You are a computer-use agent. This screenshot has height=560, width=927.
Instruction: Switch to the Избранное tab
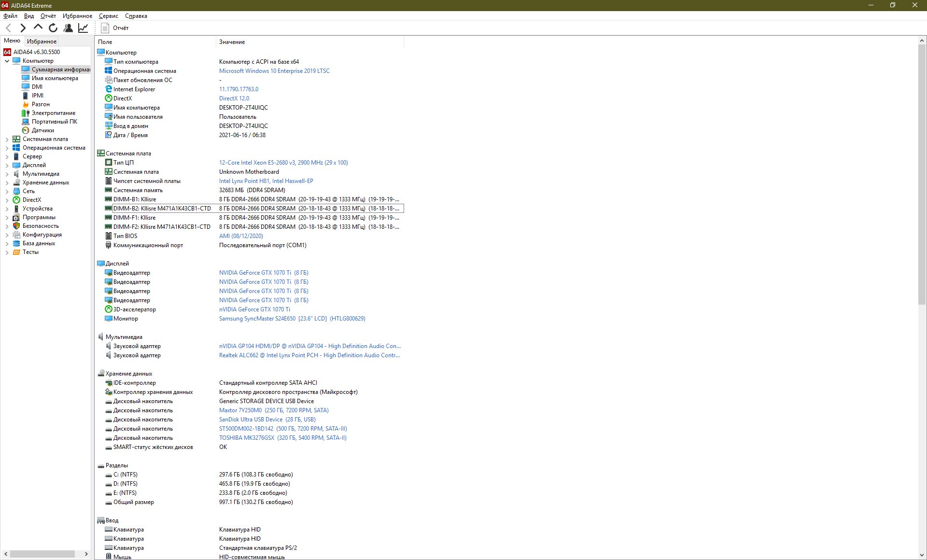(42, 42)
